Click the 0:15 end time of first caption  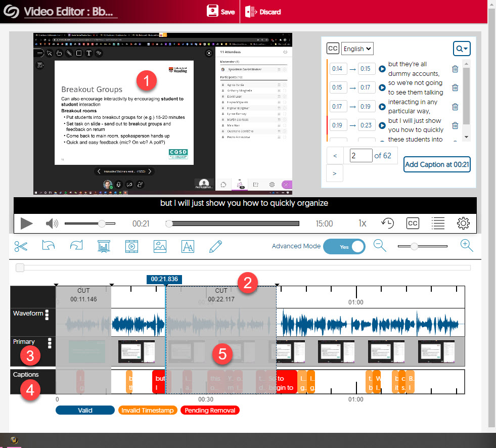pos(366,69)
